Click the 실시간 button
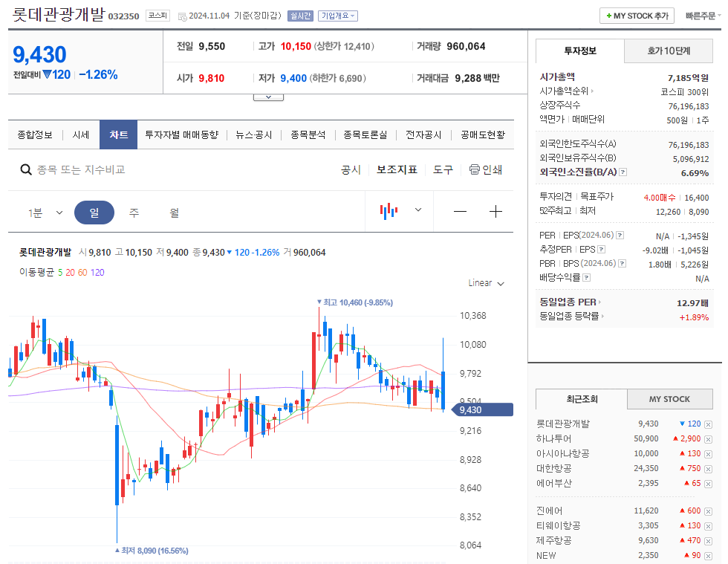The width and height of the screenshot is (728, 564). tap(300, 16)
